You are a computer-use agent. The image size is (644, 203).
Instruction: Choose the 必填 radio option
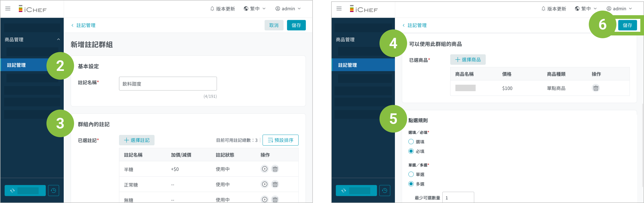[411, 151]
